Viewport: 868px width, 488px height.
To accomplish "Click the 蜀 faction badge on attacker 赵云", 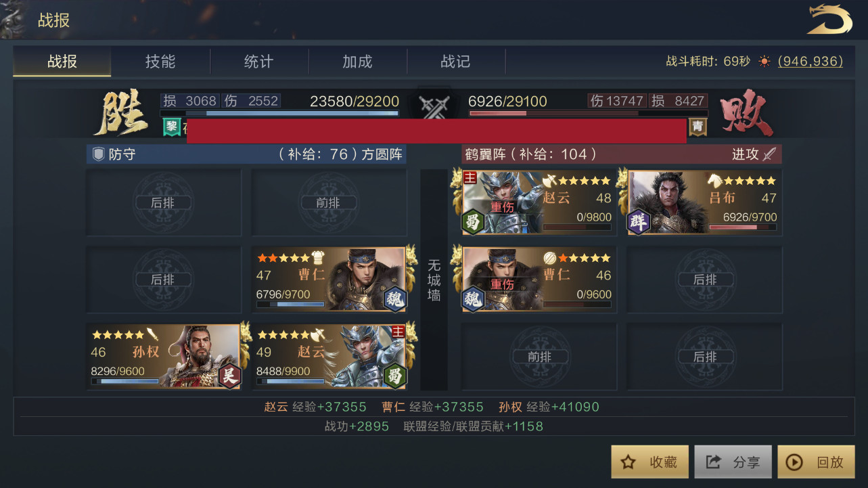I will pyautogui.click(x=474, y=222).
